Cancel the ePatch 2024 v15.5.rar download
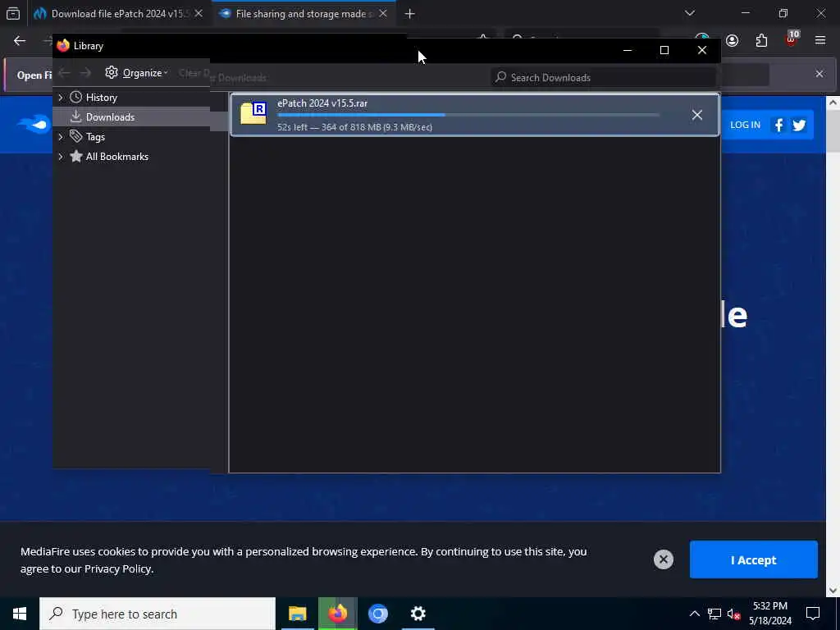The width and height of the screenshot is (840, 630). tap(696, 115)
